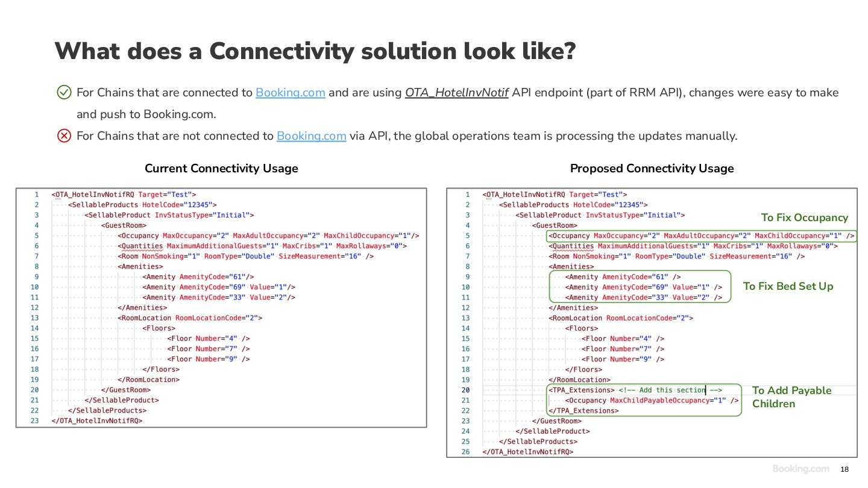Click the OTA_HotelInvNotifRQ Target line 1 in the Current panel
The image size is (868, 488).
tap(124, 195)
